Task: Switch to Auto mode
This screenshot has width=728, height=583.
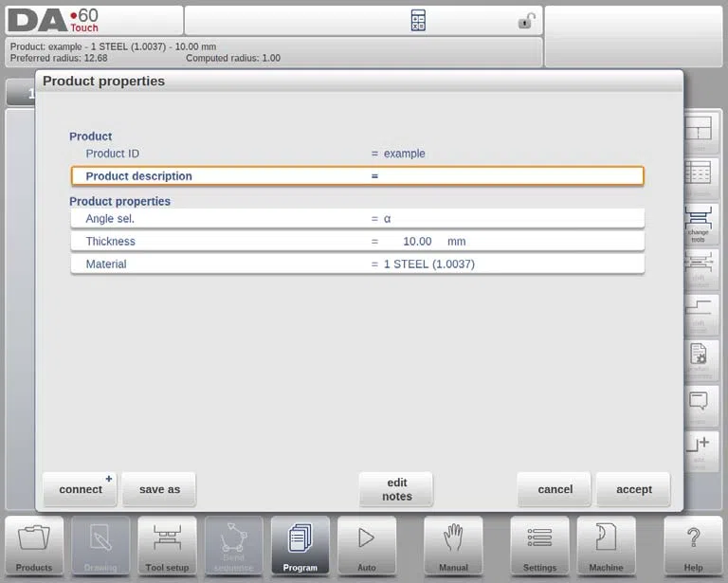Action: click(367, 546)
